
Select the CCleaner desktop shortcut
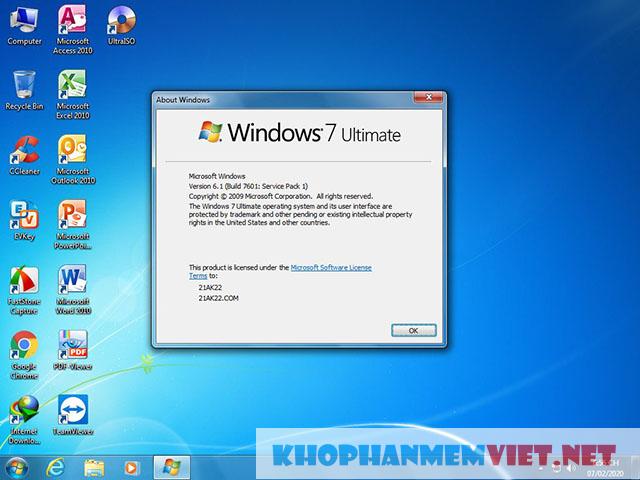pos(24,155)
